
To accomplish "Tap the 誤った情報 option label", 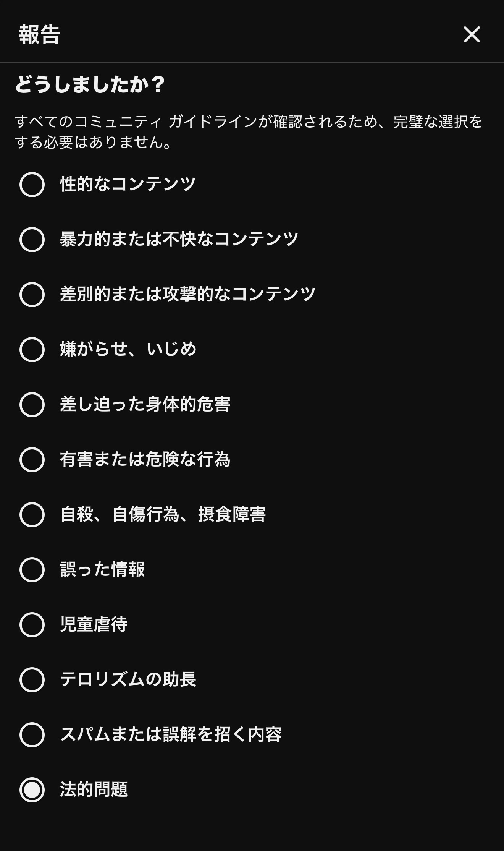I will [x=102, y=569].
